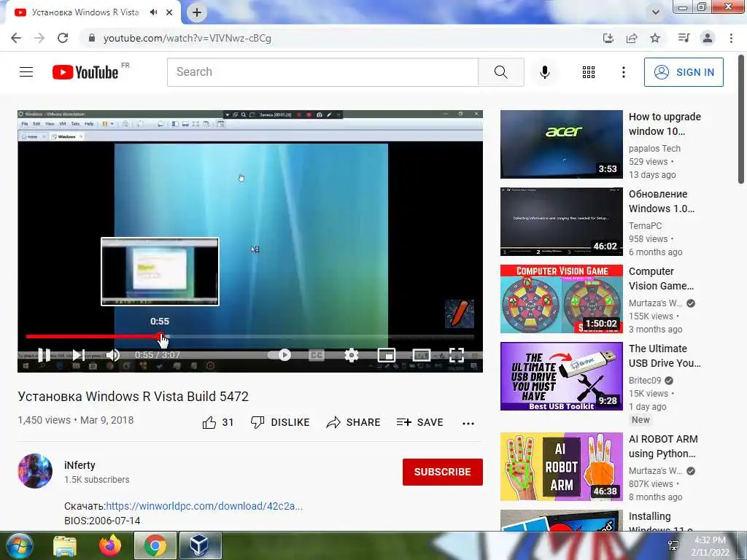This screenshot has height=560, width=747.
Task: Open 'The Ultimate USB Drive' video title
Action: pos(665,356)
